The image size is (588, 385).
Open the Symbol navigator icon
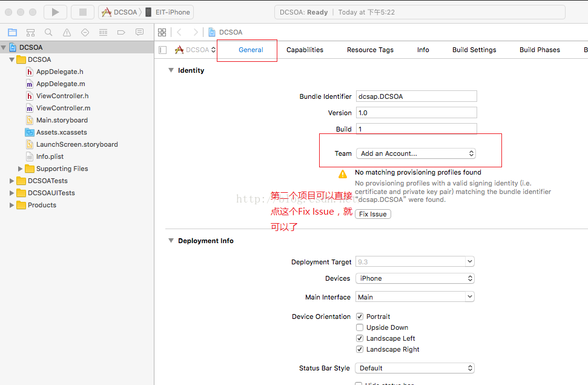tap(30, 32)
